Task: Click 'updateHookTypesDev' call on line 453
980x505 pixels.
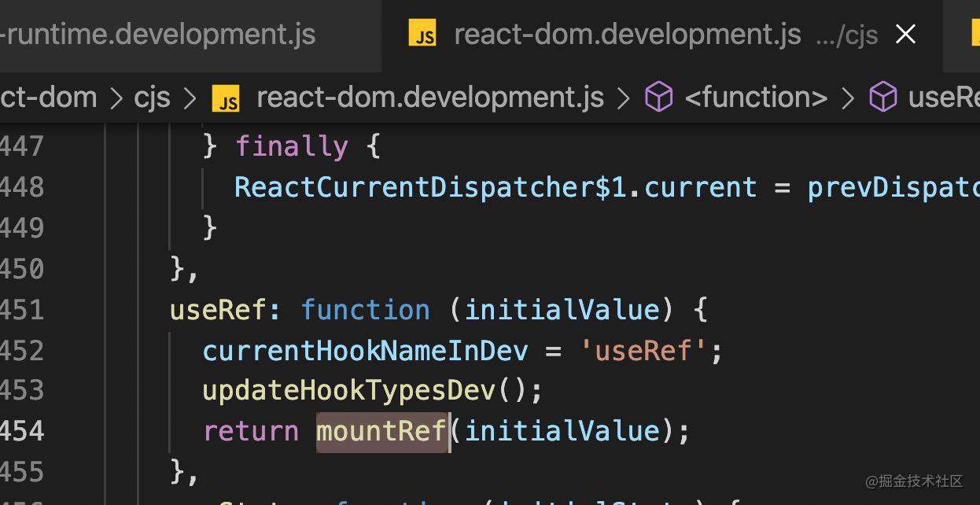Action: 348,391
